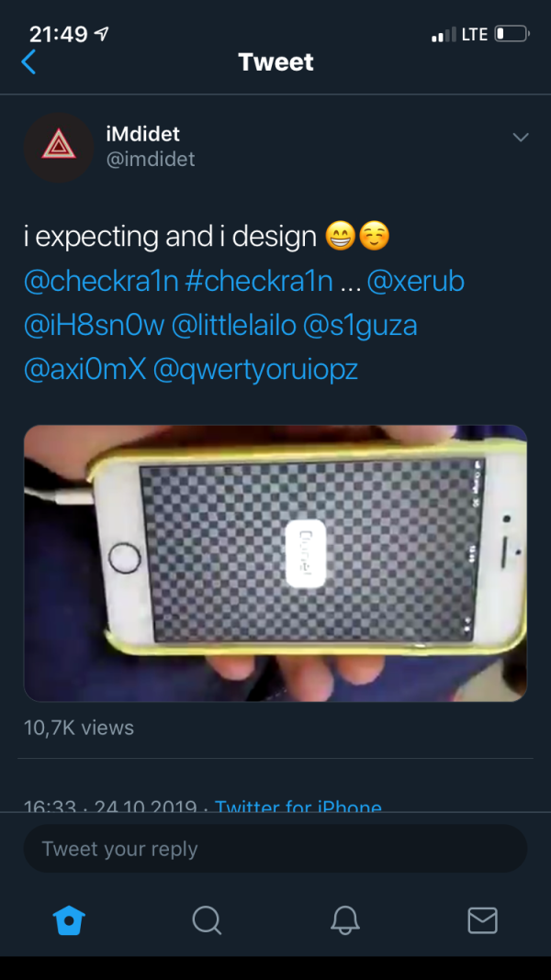The width and height of the screenshot is (551, 980).
Task: Play the tweet's phone video thumbnail
Action: point(275,563)
